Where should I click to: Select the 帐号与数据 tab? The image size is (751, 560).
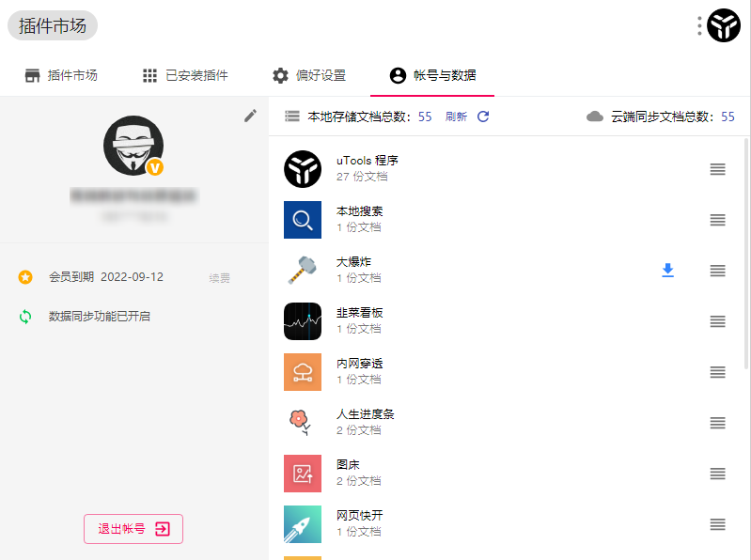point(432,75)
